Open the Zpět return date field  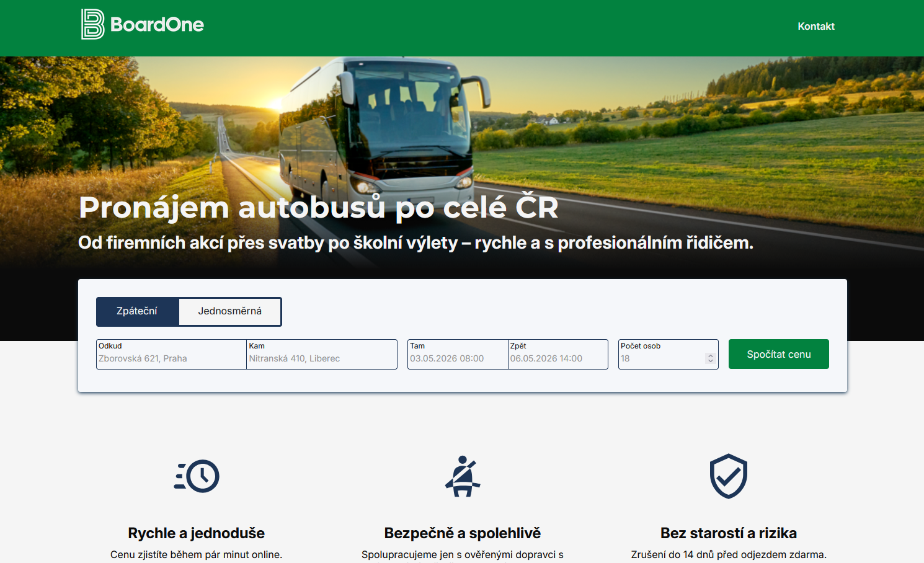[557, 358]
